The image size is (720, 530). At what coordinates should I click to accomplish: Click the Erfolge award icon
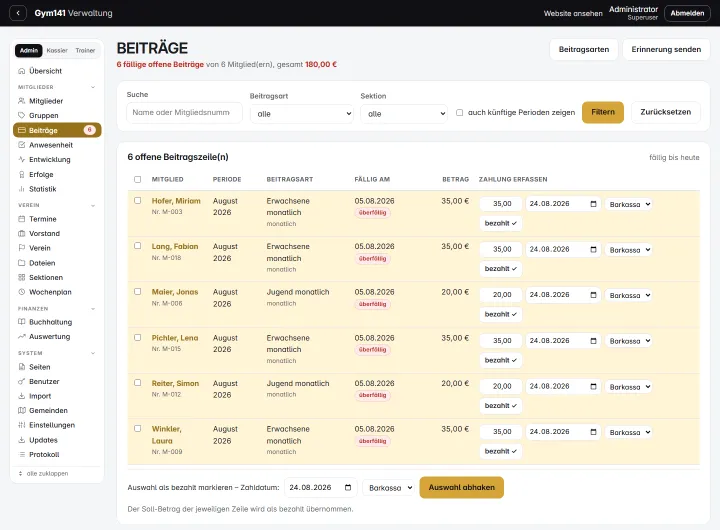coord(21,175)
